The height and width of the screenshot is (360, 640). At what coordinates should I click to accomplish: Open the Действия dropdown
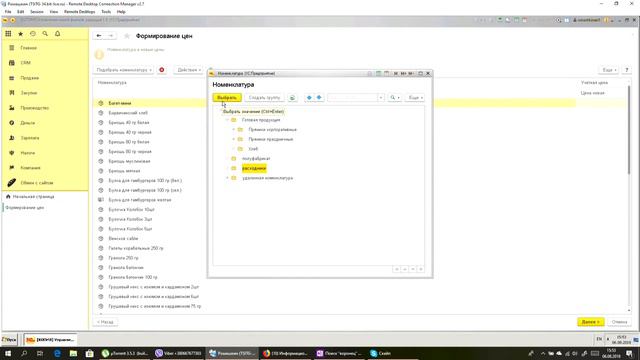coord(189,70)
